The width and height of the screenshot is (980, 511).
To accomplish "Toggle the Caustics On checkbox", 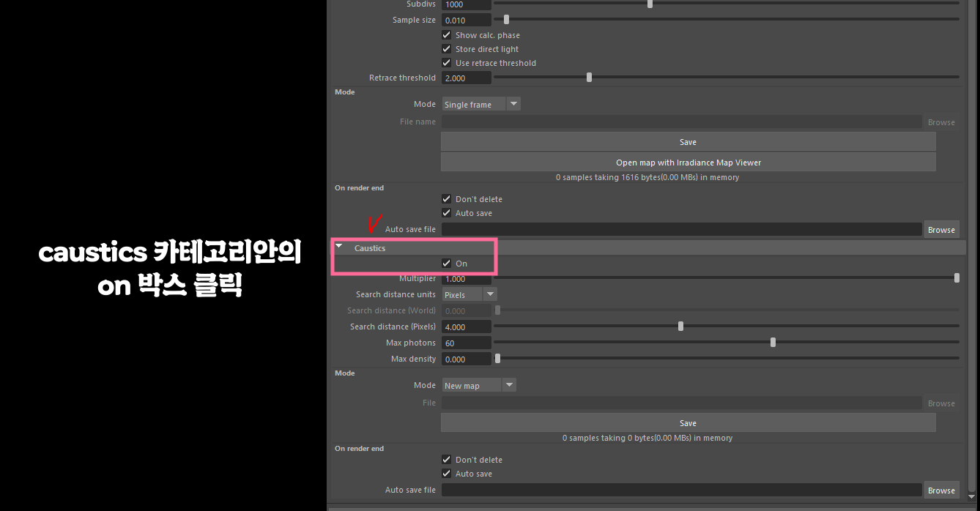I will tap(447, 264).
